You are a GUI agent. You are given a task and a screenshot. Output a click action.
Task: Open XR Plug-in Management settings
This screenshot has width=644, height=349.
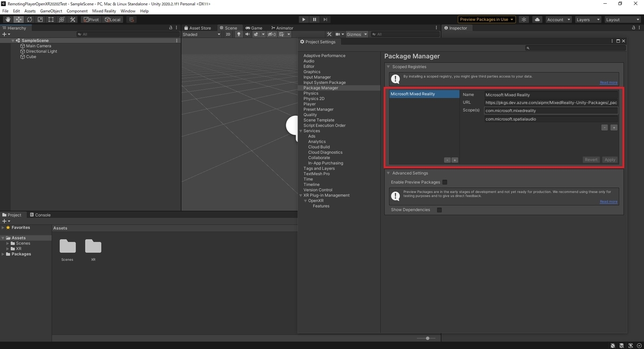pyautogui.click(x=326, y=195)
